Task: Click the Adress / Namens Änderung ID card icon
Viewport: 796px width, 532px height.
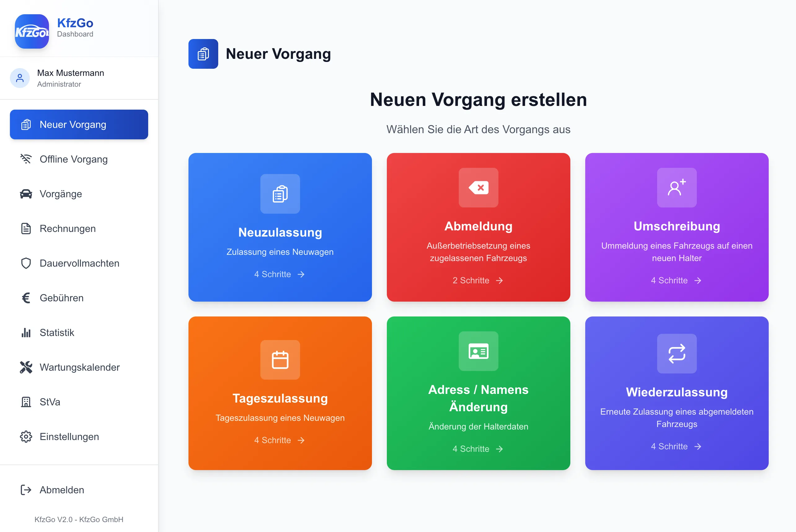Action: [x=478, y=351]
